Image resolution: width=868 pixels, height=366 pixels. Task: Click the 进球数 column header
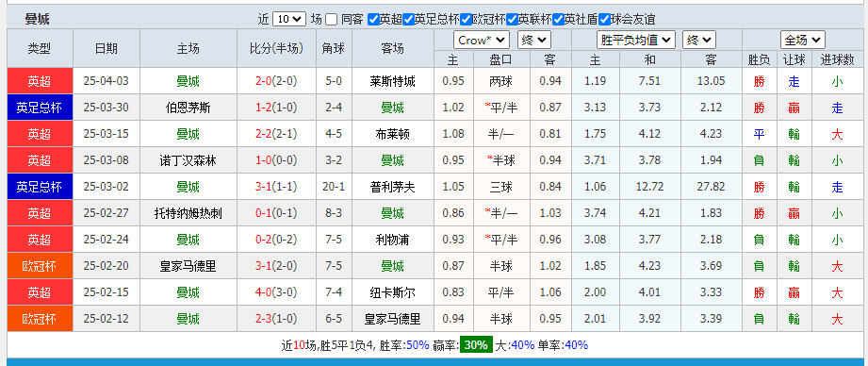pyautogui.click(x=837, y=59)
